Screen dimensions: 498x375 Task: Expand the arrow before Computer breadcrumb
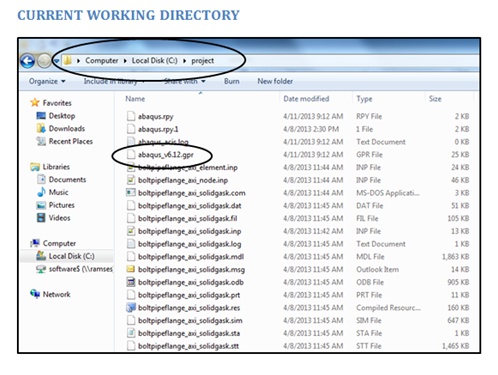79,61
